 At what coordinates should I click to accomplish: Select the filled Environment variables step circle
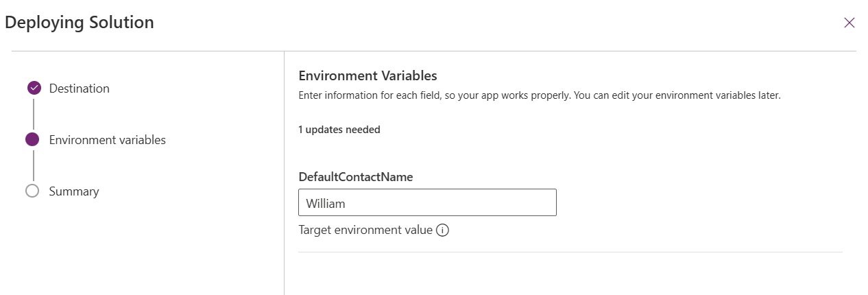32,140
